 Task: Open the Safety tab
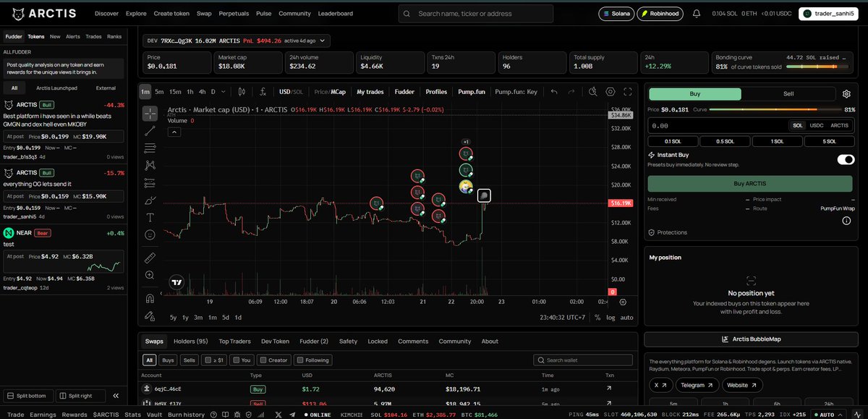coord(348,341)
